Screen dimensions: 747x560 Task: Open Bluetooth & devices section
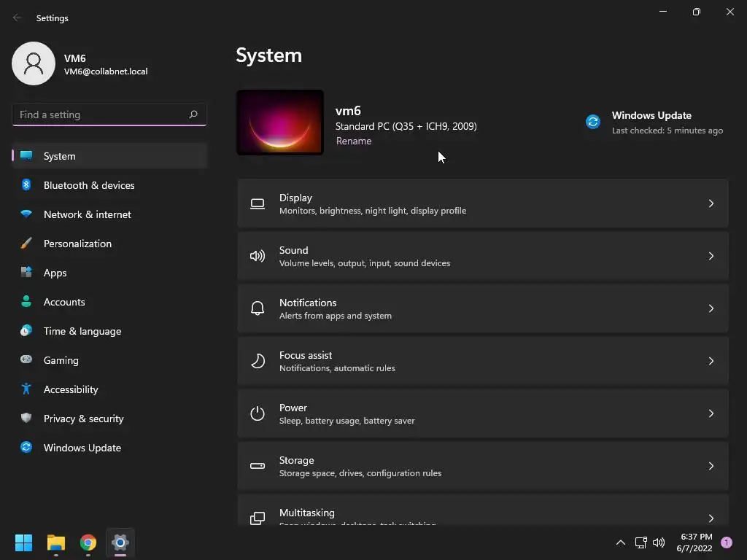109,184
